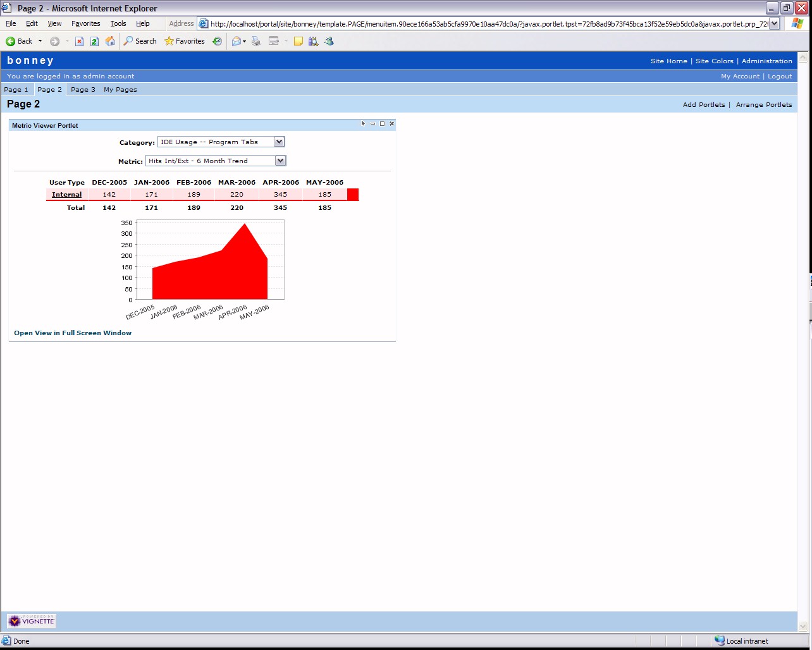Expand the address bar URL dropdown
Image resolution: width=812 pixels, height=650 pixels.
coord(774,23)
